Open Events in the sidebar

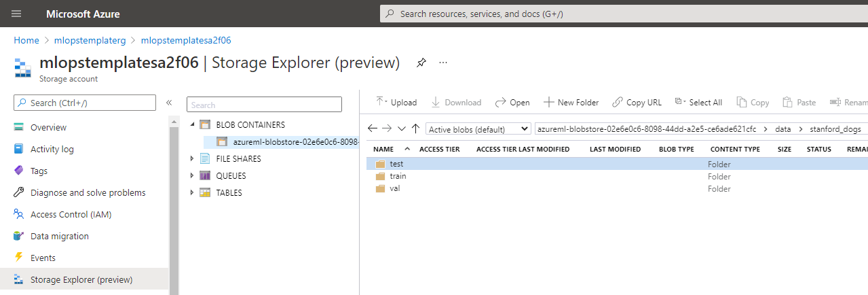pyautogui.click(x=43, y=258)
